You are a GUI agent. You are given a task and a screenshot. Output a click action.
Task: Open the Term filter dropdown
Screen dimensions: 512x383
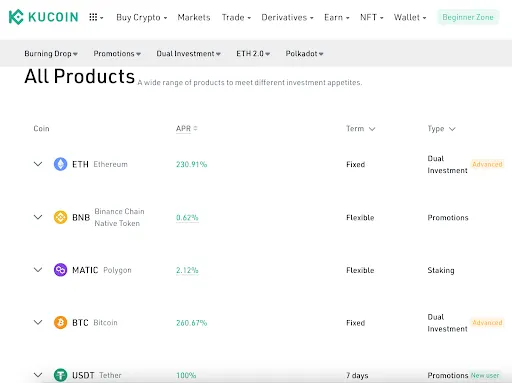tap(361, 129)
